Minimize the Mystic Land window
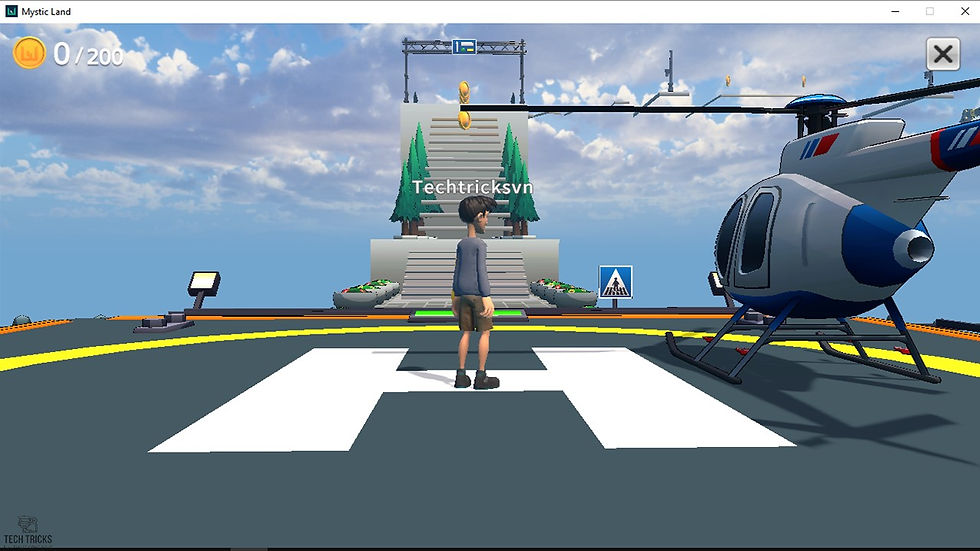 [x=895, y=11]
